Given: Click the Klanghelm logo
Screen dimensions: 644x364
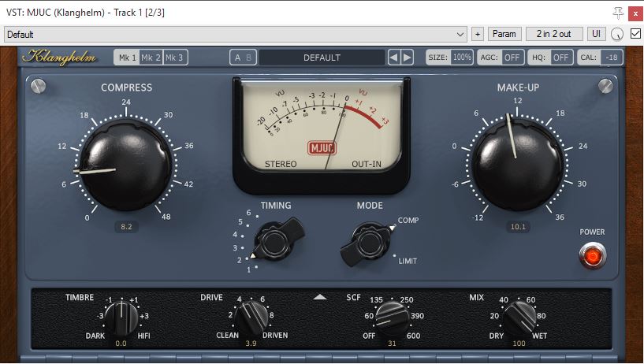Looking at the screenshot, I should (x=59, y=57).
